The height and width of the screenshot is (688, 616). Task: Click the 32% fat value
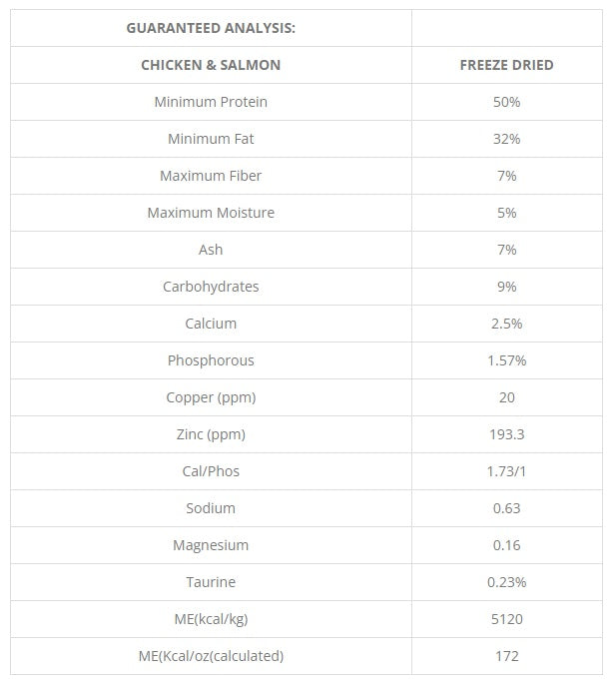pos(507,139)
